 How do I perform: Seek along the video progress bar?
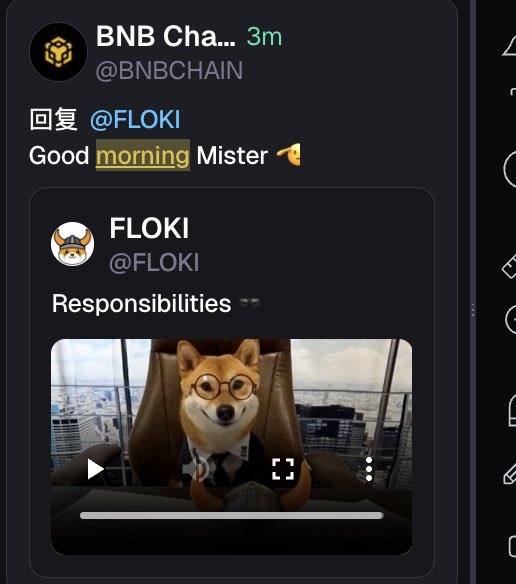click(x=231, y=515)
